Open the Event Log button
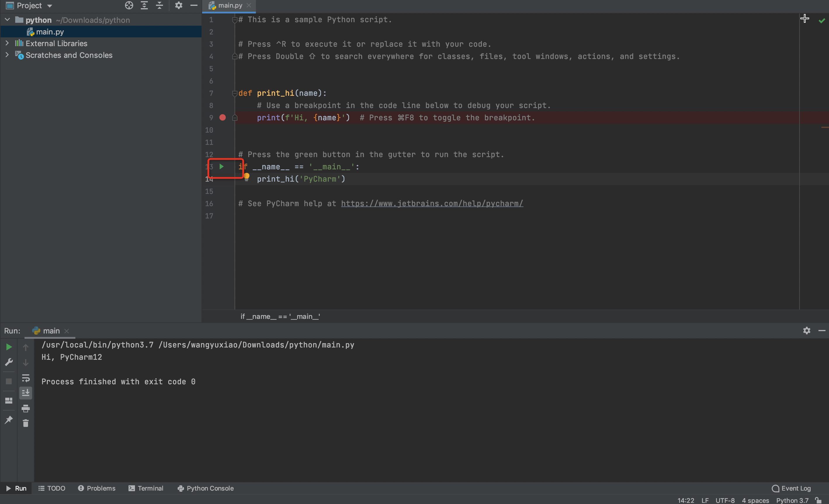The width and height of the screenshot is (829, 504). click(x=791, y=488)
